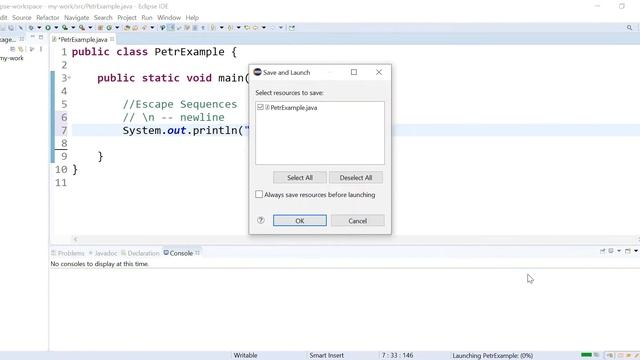This screenshot has height=360, width=640.
Task: Click the New Java Package icon
Action: (x=100, y=28)
